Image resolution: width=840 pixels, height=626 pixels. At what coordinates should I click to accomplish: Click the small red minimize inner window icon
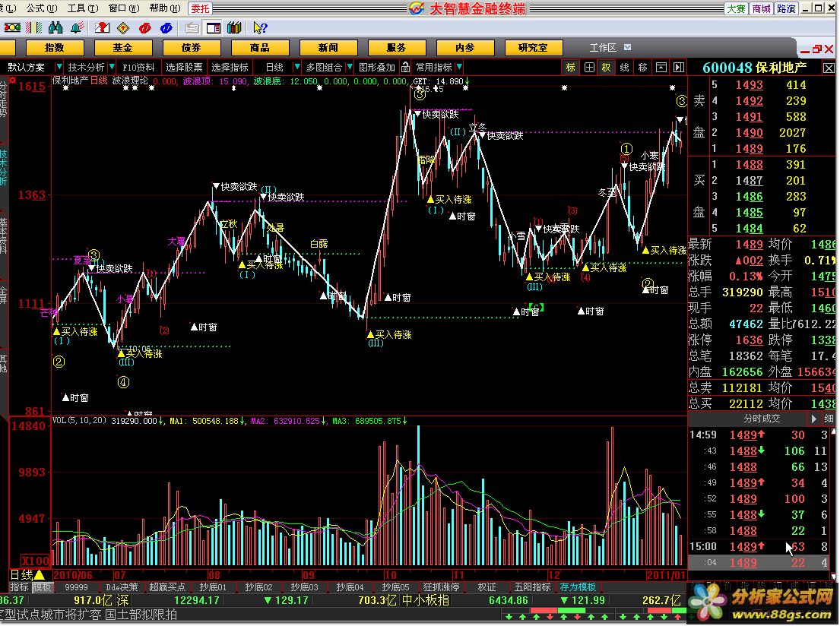pyautogui.click(x=805, y=50)
